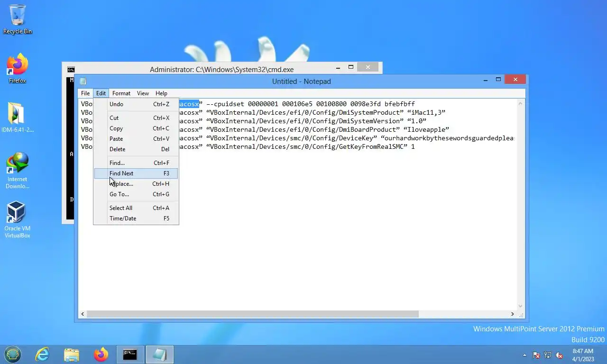Choose Select All from the Edit menu

[136, 208]
